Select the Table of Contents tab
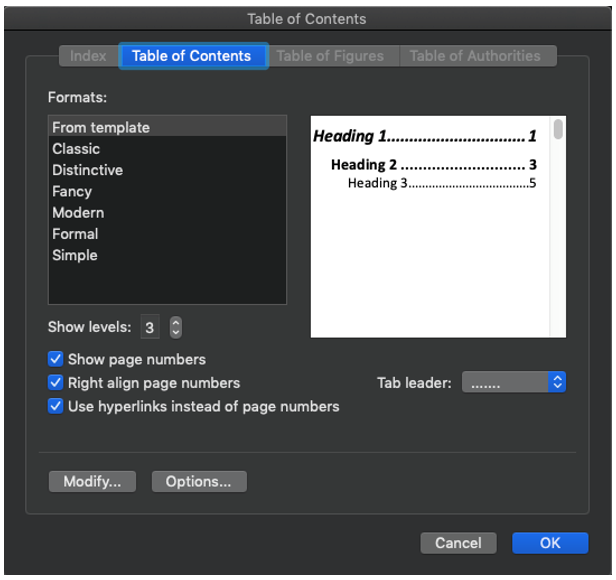This screenshot has height=580, width=616. tap(192, 56)
